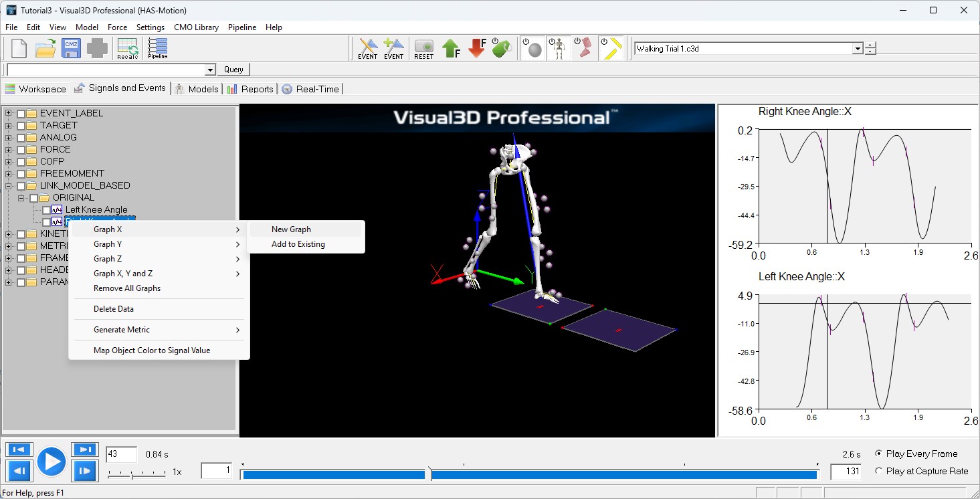Step back one frame
The height and width of the screenshot is (499, 980).
[x=19, y=472]
